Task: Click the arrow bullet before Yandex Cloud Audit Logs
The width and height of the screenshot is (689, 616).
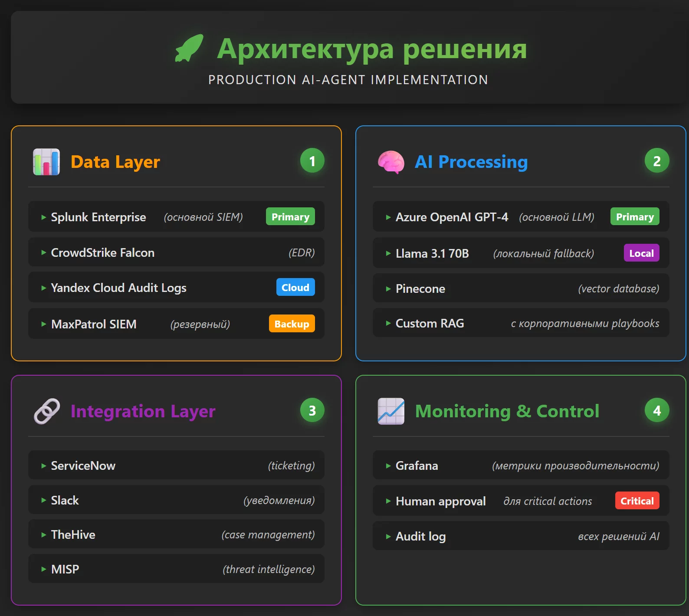Action: pos(43,288)
